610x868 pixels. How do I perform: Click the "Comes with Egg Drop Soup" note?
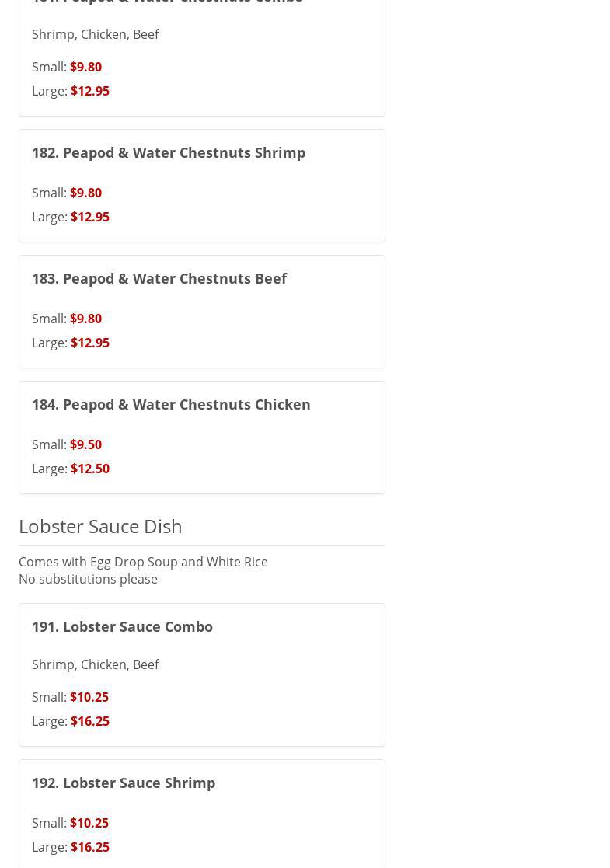pos(143,562)
